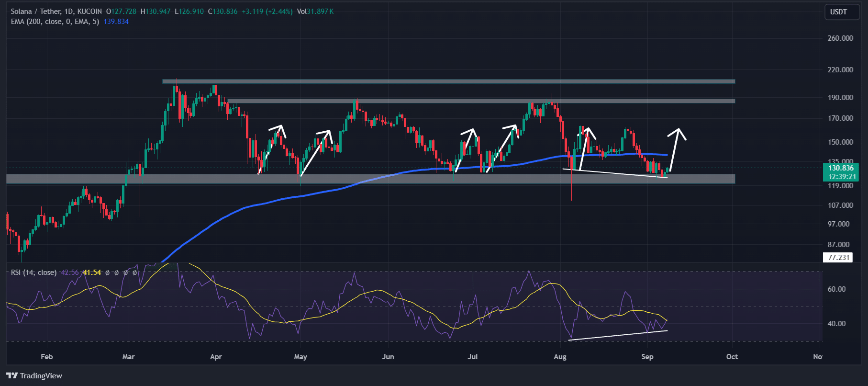Click the 77.231 price axis label
868x386 pixels.
[x=838, y=258]
